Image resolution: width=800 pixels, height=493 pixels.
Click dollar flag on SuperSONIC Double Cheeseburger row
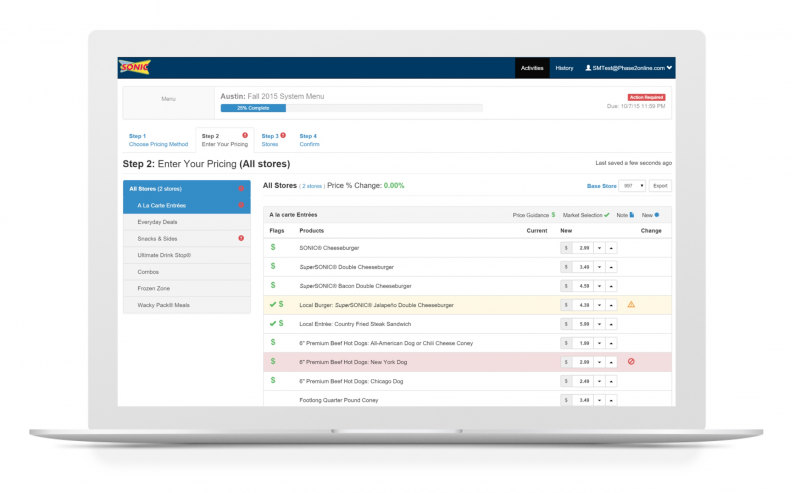click(x=273, y=266)
